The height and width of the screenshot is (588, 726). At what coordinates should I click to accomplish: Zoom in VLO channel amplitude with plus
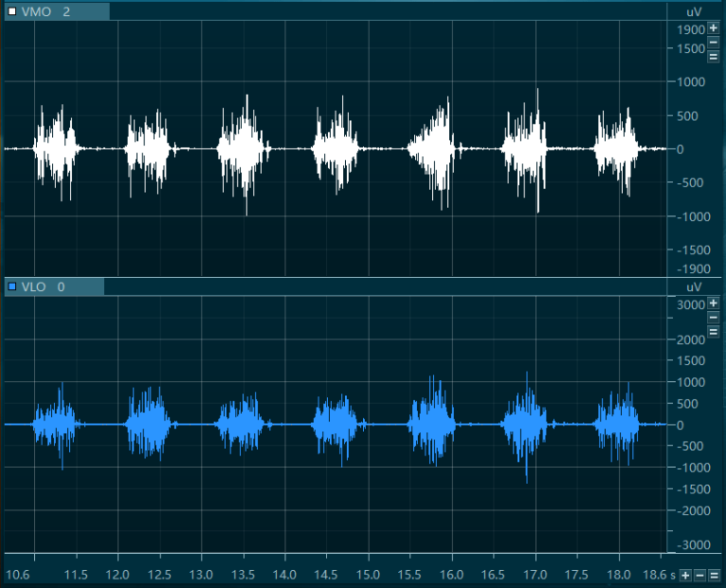coord(713,303)
